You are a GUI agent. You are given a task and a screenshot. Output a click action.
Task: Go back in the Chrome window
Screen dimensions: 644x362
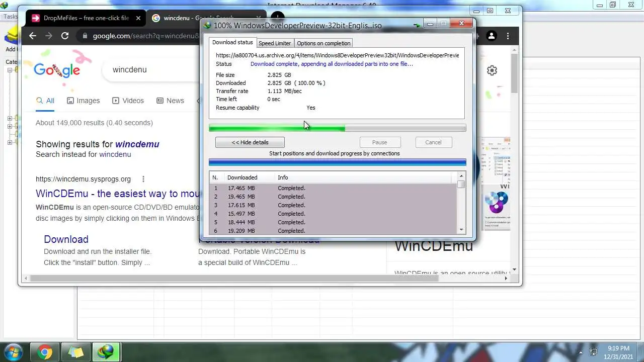(33, 36)
